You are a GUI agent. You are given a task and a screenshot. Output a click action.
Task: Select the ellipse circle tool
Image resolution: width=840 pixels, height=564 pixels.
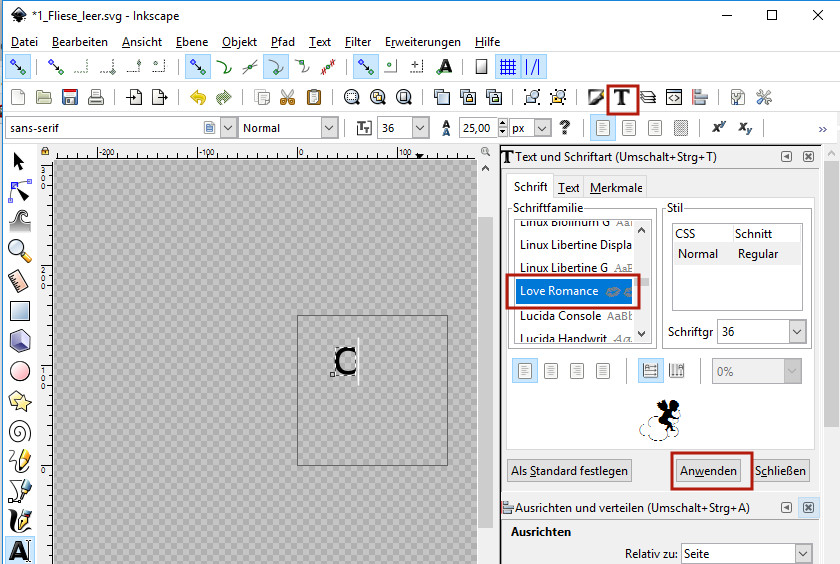coord(20,371)
